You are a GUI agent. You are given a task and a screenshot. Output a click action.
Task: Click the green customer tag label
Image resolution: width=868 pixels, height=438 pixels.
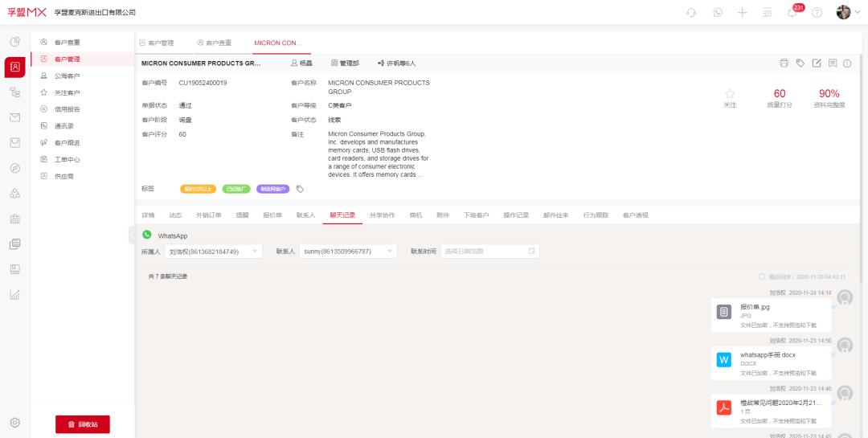(x=236, y=189)
